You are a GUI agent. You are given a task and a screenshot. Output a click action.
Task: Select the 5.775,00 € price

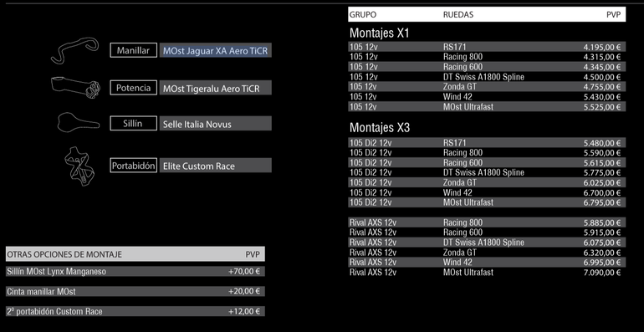click(601, 172)
